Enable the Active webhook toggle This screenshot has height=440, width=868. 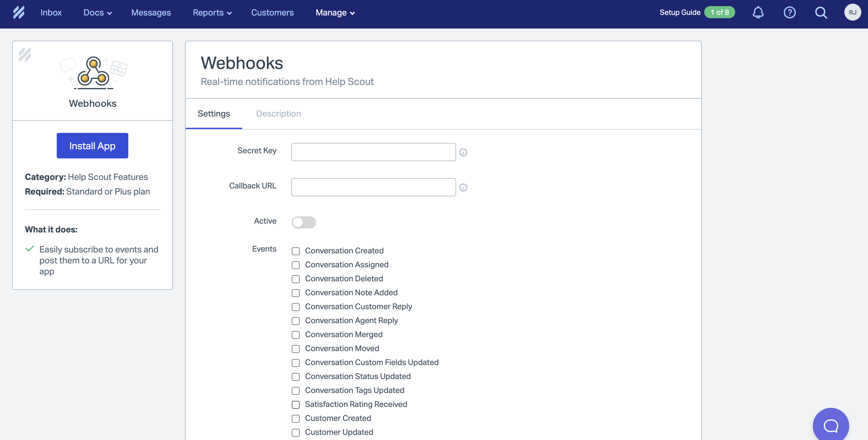304,222
